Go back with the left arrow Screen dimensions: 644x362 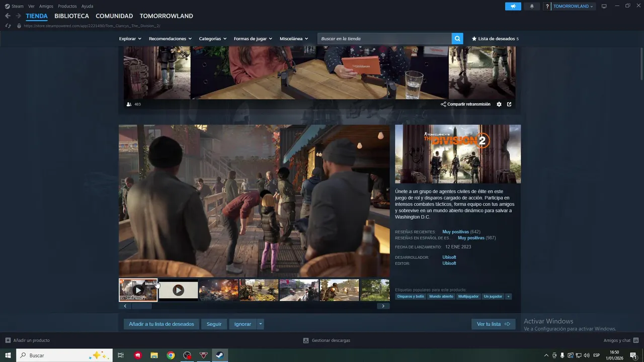coord(8,16)
